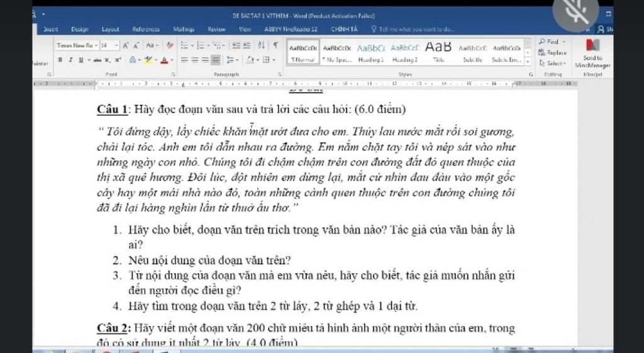Expand the styles gallery More arrow

point(528,62)
